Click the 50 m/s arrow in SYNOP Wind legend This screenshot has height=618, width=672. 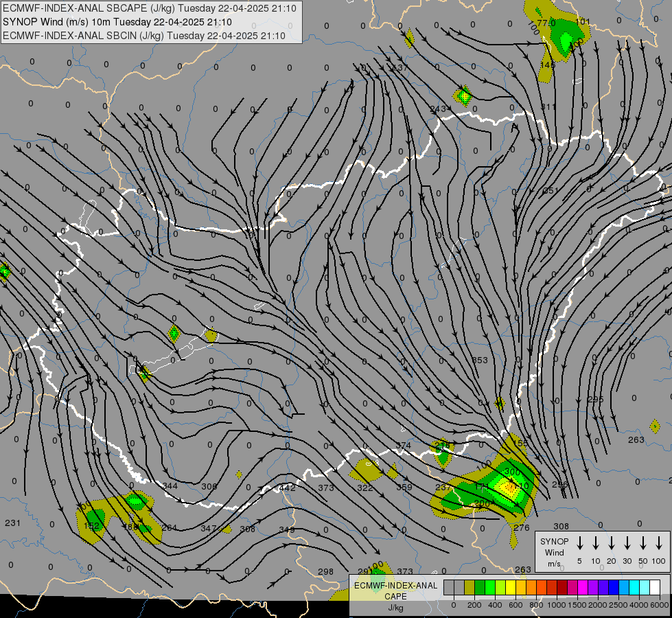coord(643,543)
